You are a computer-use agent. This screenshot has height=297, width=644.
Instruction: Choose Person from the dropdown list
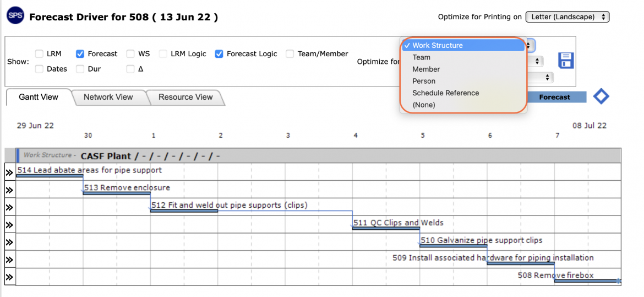coord(463,81)
